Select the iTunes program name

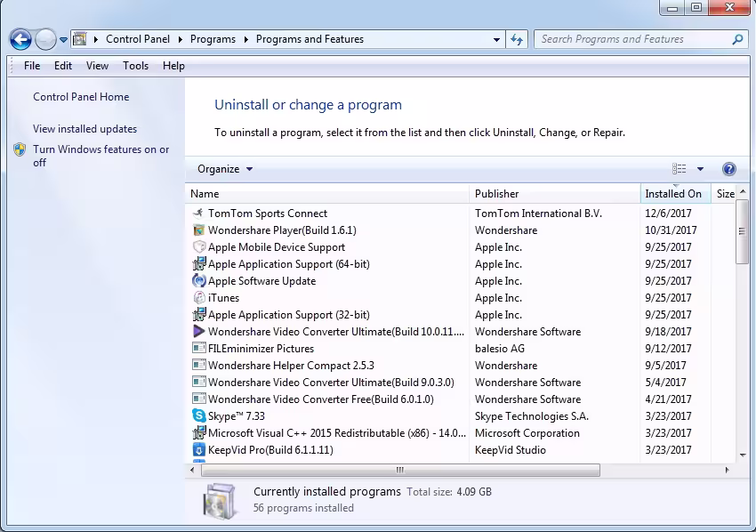223,298
